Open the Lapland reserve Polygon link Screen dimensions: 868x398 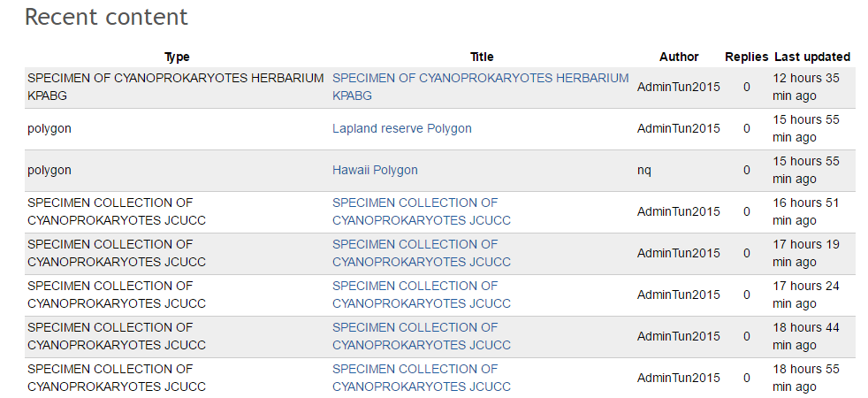401,128
